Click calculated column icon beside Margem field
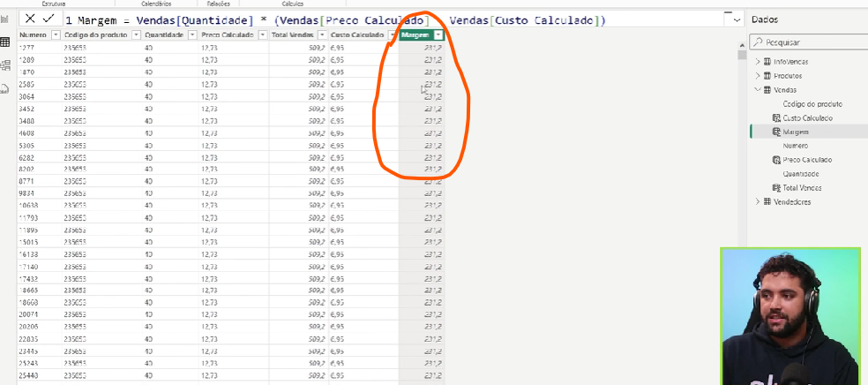Screen dimensions: 868x385 coord(776,132)
